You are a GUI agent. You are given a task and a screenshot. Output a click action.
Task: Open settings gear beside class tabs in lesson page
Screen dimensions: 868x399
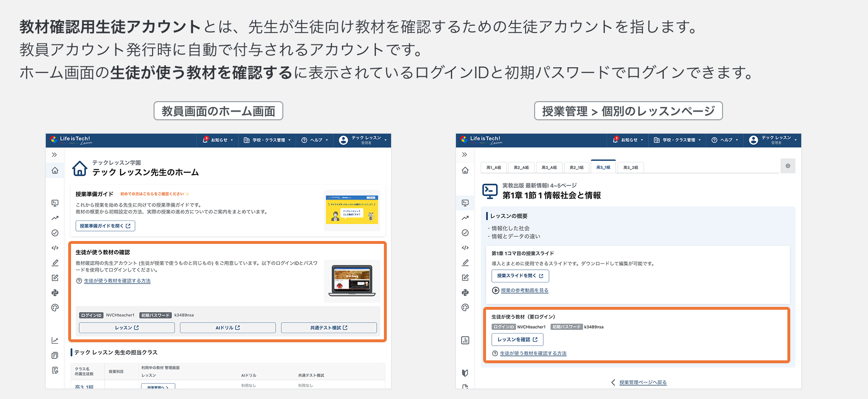tap(788, 166)
